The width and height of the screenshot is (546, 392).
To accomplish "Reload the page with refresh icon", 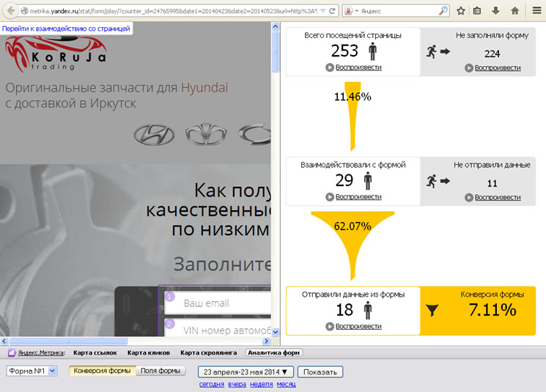I will point(333,11).
